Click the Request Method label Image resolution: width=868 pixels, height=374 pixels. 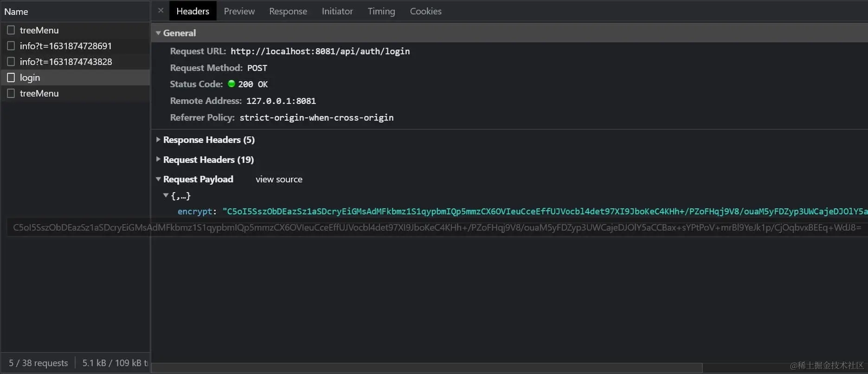click(x=206, y=68)
